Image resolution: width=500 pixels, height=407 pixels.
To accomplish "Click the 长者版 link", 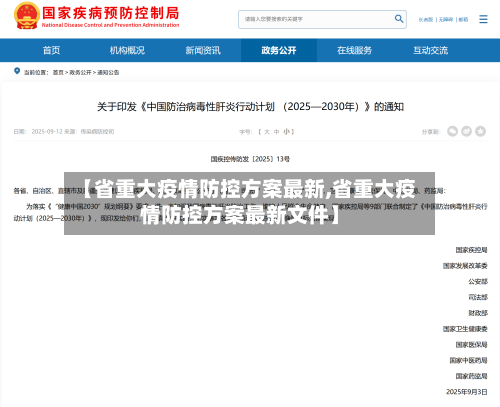I will [x=426, y=20].
